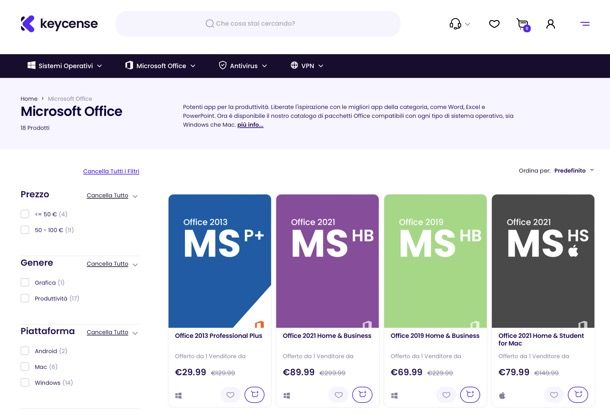Open the blue Office 2013 MS P+ thumbnail
610x413 pixels.
pyautogui.click(x=220, y=261)
